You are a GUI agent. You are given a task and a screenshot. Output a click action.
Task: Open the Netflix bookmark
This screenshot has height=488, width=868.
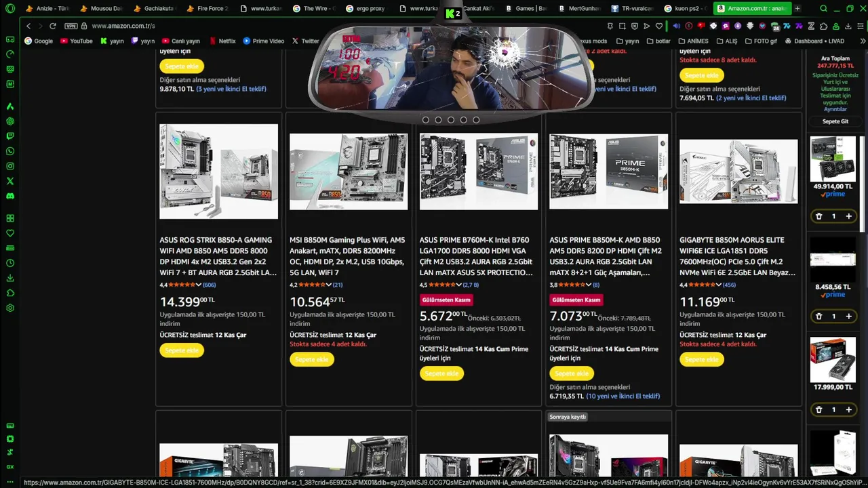(x=222, y=41)
